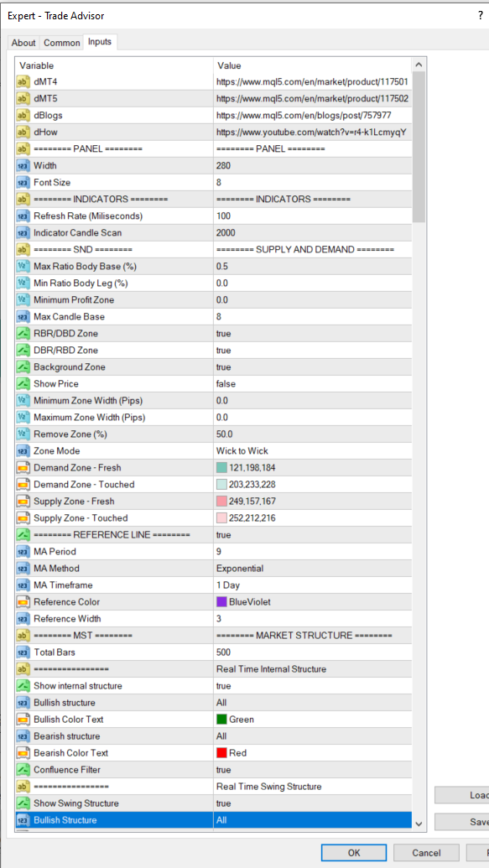Switch to the Common tab
This screenshot has height=868, width=489.
pos(61,43)
